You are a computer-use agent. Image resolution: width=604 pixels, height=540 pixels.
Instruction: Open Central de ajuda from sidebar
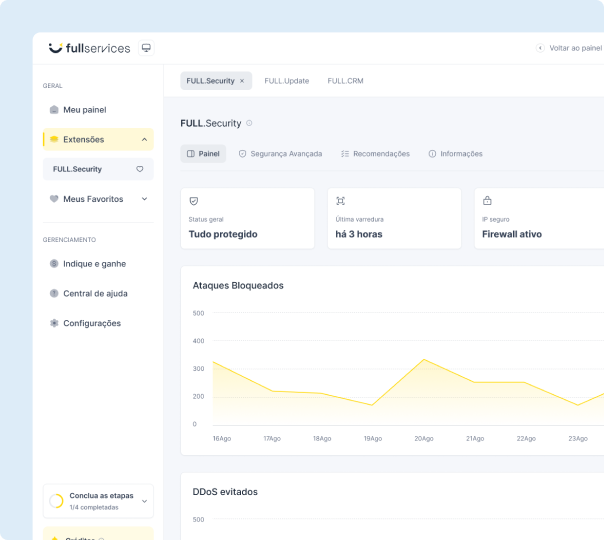click(x=95, y=294)
